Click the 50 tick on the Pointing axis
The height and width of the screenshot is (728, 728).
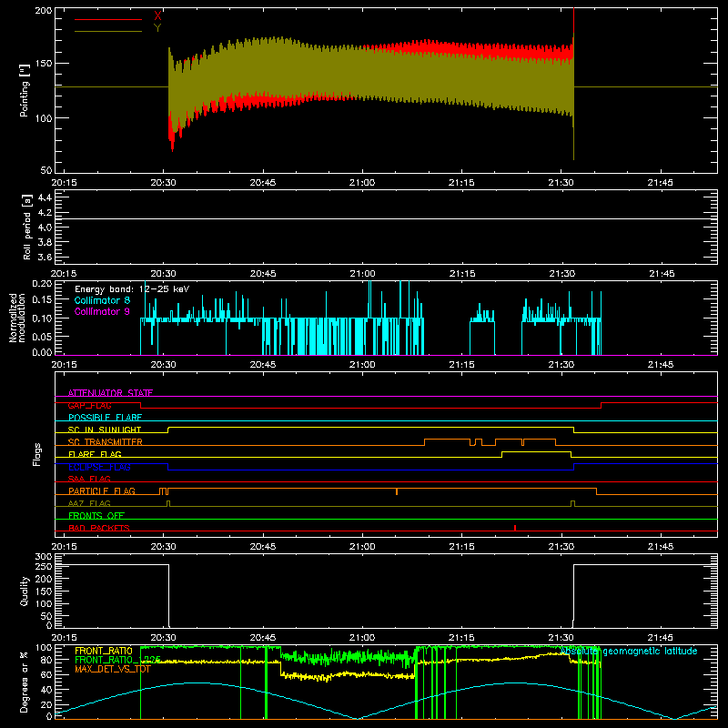pos(46,170)
